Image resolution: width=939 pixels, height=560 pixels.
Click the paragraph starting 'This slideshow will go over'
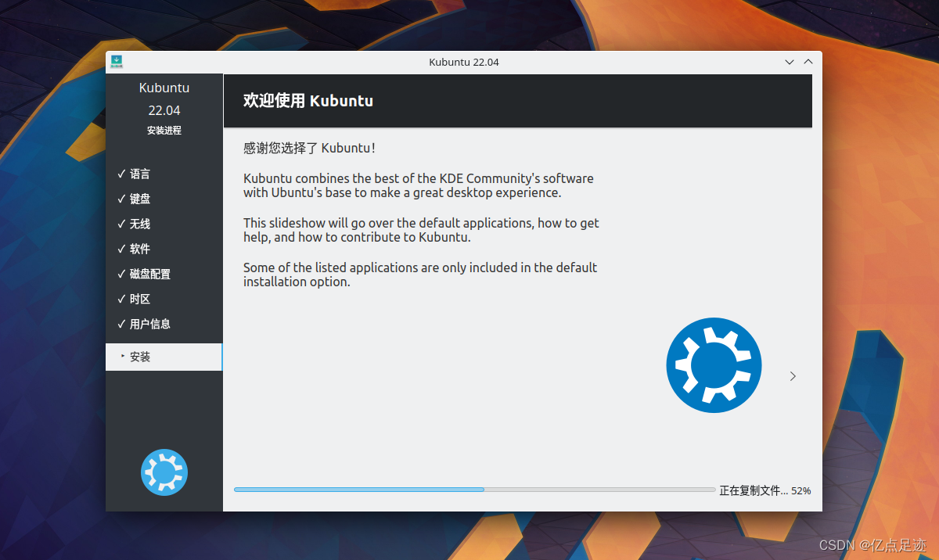tap(421, 230)
